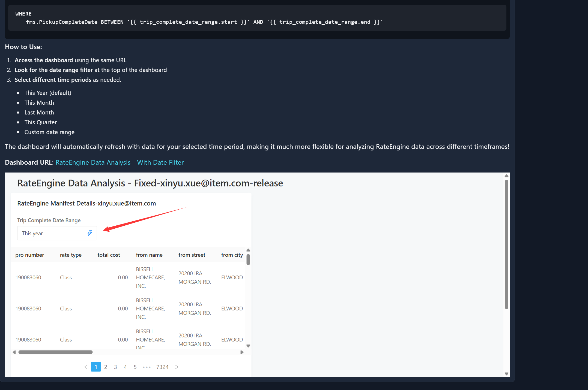Go to previous page arrow in pagination
The image size is (588, 390).
pyautogui.click(x=86, y=367)
